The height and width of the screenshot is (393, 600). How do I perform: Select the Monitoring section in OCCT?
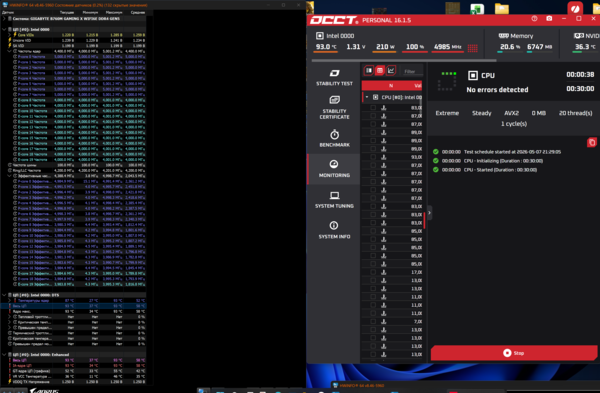(334, 169)
